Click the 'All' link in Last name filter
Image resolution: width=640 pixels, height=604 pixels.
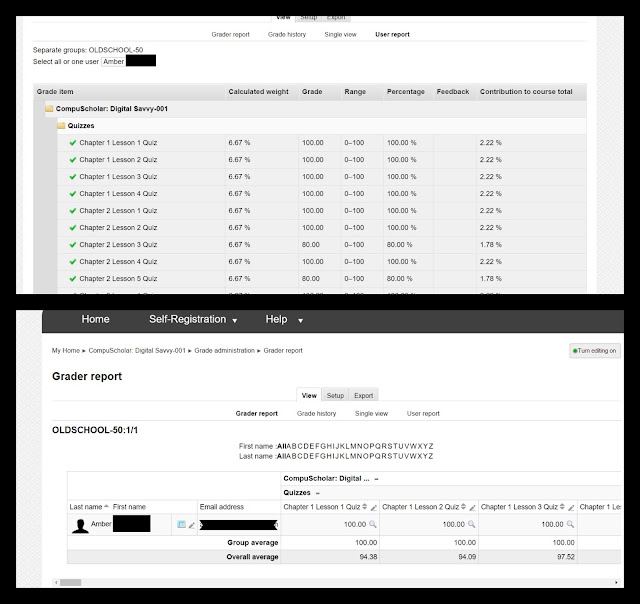[281, 456]
